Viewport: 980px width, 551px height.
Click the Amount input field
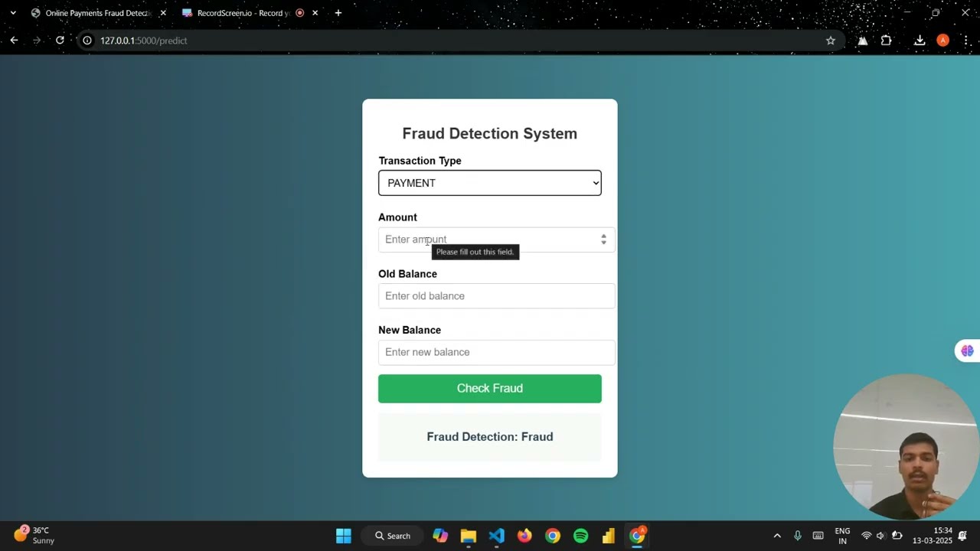click(496, 240)
